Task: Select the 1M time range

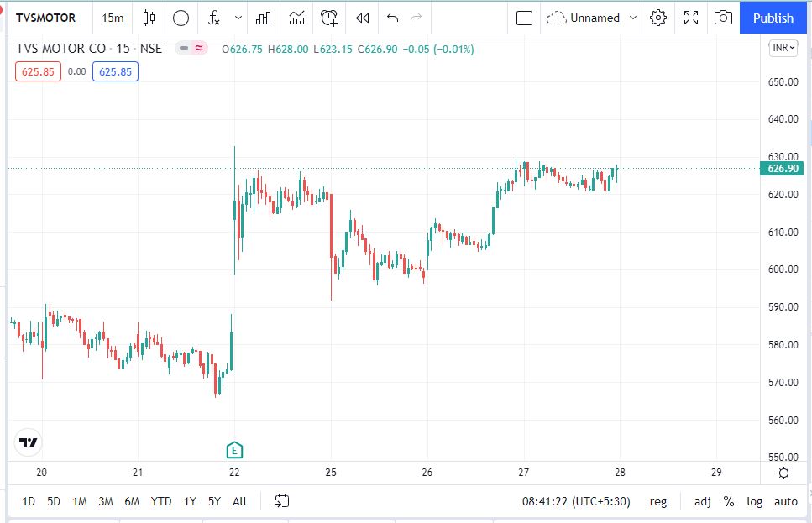Action: [80, 501]
